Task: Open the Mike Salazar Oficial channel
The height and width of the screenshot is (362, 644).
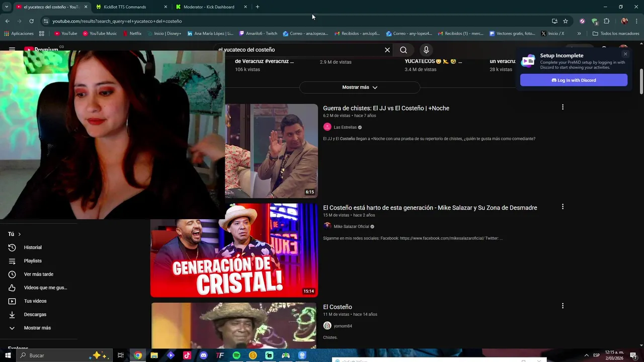Action: [351, 226]
